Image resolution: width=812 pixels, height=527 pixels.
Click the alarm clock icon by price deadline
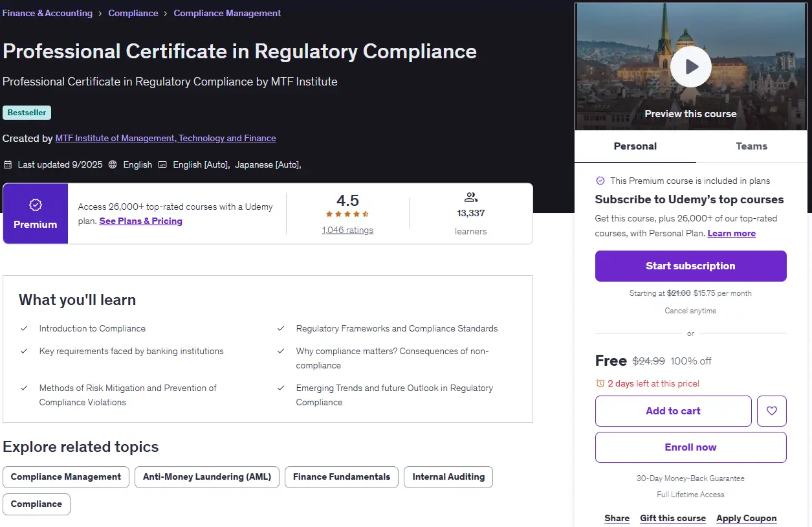(600, 383)
